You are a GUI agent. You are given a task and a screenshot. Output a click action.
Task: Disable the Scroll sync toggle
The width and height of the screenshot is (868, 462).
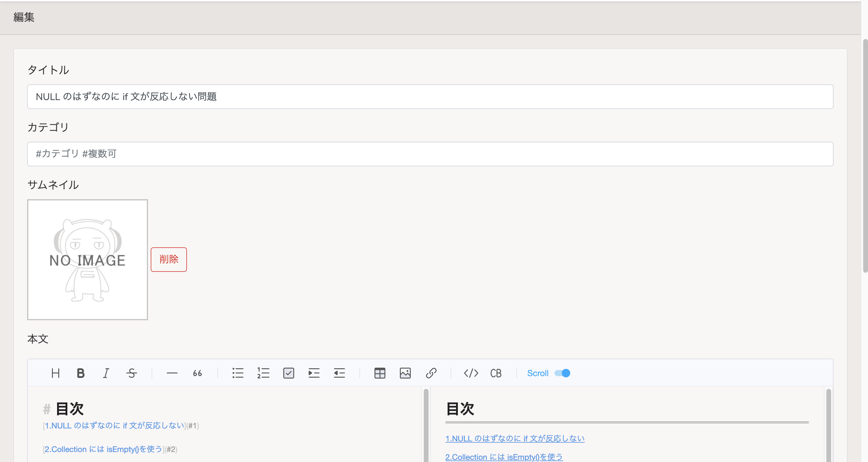coord(562,373)
